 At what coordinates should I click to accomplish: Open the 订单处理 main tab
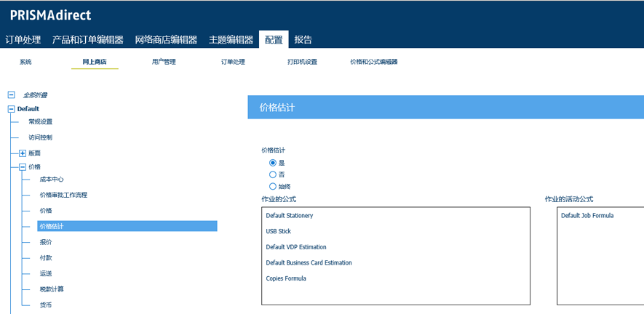pos(23,40)
